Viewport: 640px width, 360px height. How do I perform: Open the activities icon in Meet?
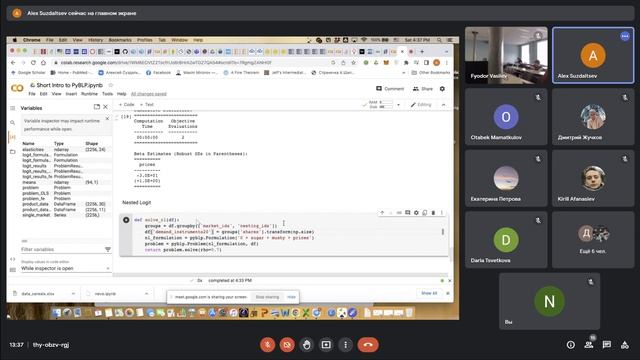(625, 345)
